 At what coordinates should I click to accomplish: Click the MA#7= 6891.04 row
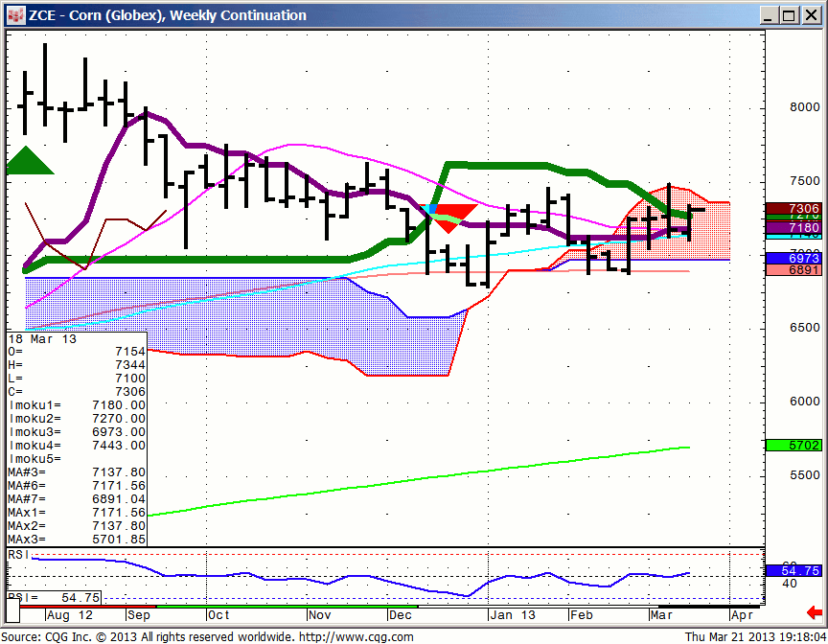pos(77,499)
